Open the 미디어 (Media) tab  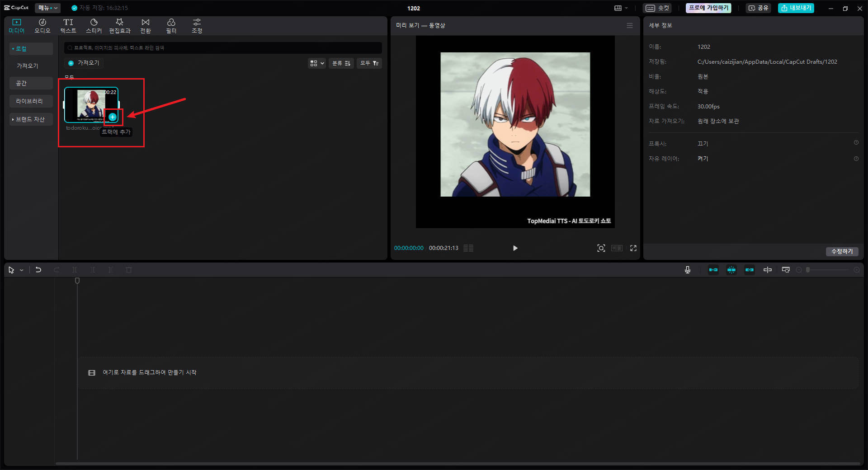pyautogui.click(x=17, y=26)
